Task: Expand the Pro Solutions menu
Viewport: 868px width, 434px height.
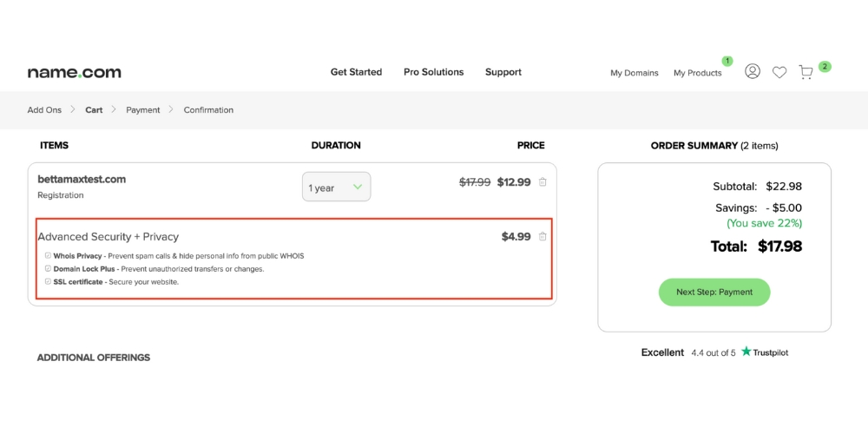Action: 433,72
